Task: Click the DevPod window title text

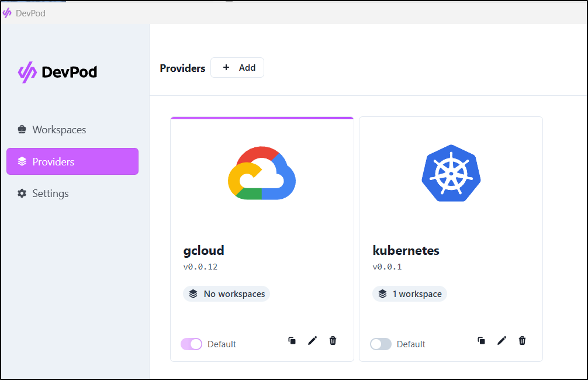Action: (x=30, y=13)
